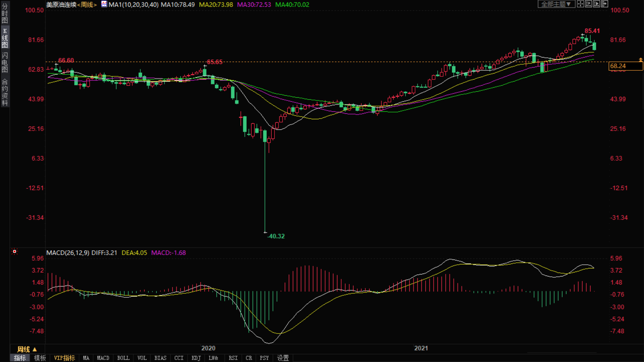The width and height of the screenshot is (644, 362).
Task: Switch to 闪电图 view
Action: pyautogui.click(x=5, y=62)
